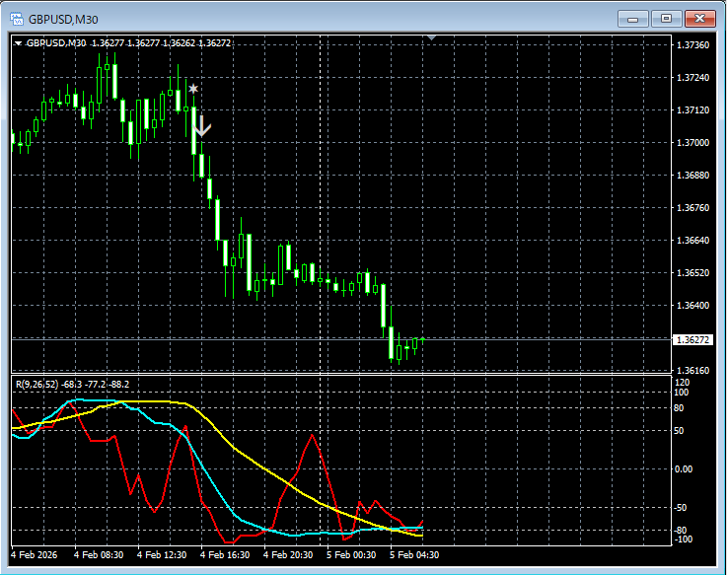Click the 4 Feb 16:30 time axis label
728x575 pixels.
pyautogui.click(x=225, y=555)
